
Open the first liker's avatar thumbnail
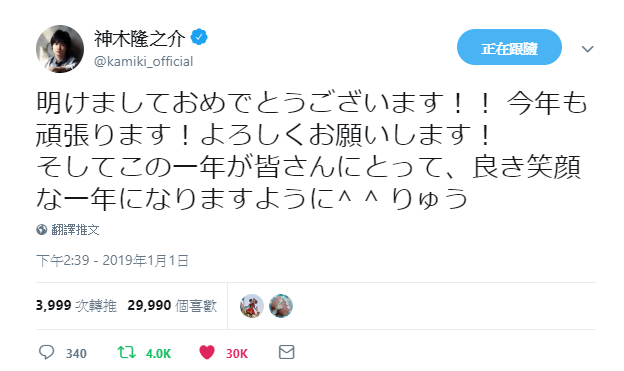(x=252, y=306)
